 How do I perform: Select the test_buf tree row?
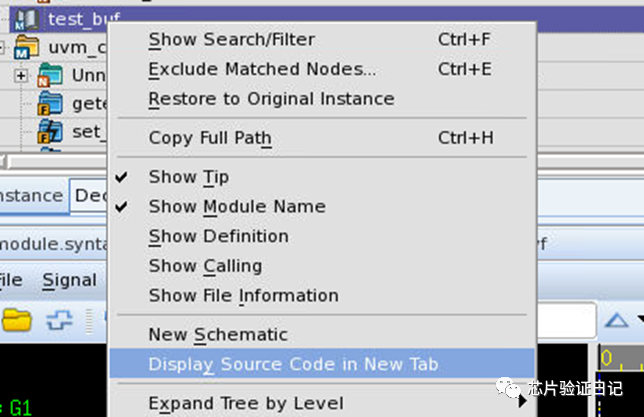pyautogui.click(x=80, y=18)
